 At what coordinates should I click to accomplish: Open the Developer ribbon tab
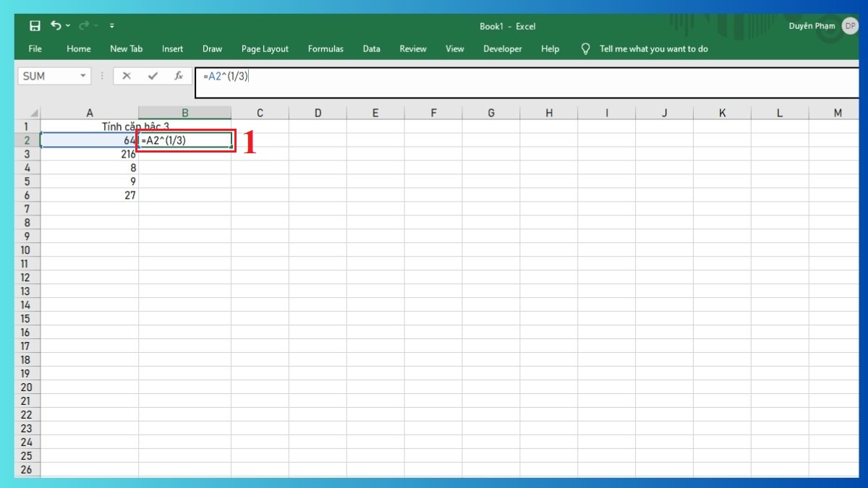coord(503,49)
